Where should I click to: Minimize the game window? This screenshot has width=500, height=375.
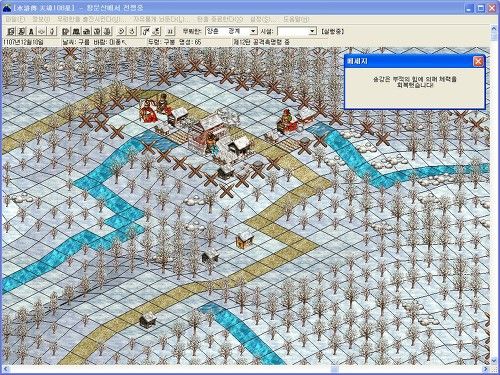(469, 8)
